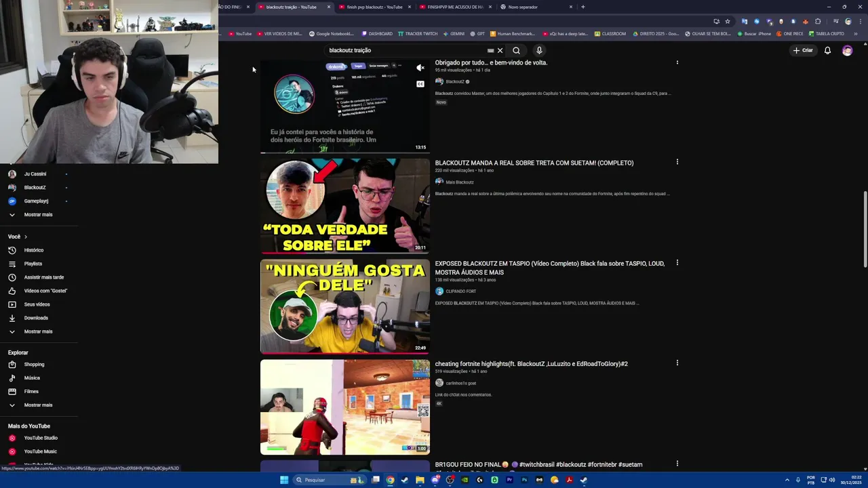Open Playlists in the sidebar

click(33, 264)
